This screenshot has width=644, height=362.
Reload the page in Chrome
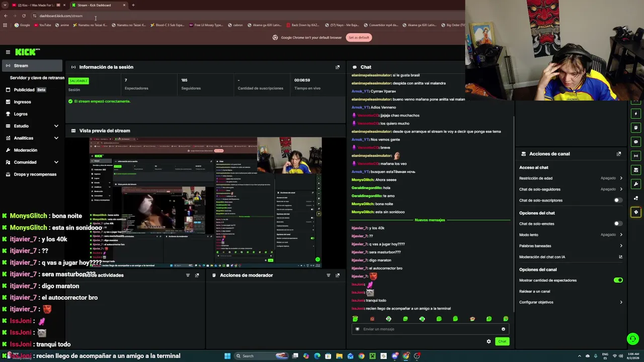pos(24,16)
